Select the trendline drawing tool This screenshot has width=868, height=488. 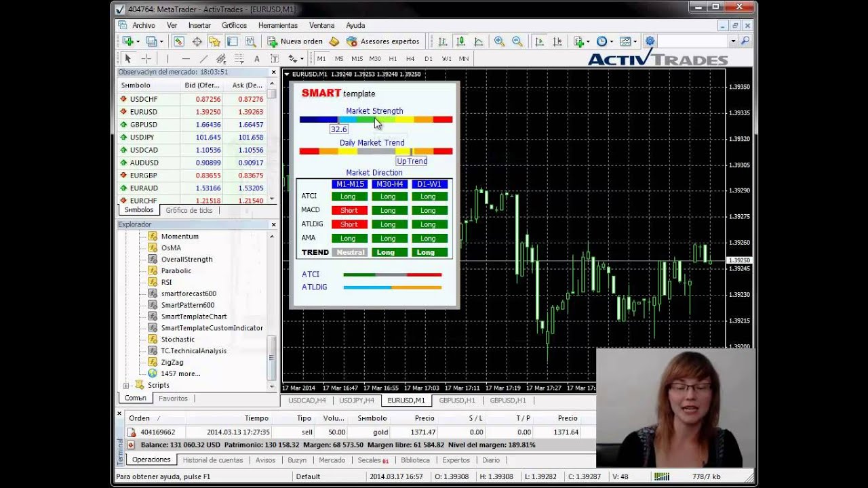pos(203,59)
